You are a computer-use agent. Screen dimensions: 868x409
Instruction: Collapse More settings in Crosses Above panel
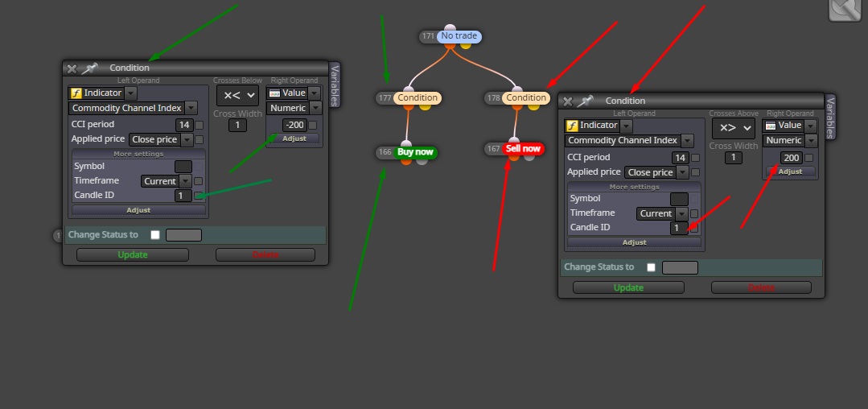[x=635, y=187]
